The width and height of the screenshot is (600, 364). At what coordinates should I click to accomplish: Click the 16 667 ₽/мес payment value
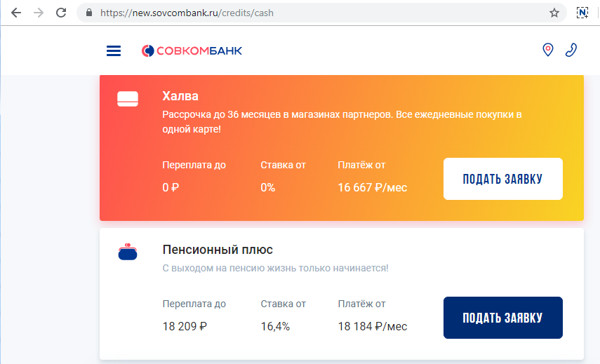tap(373, 187)
